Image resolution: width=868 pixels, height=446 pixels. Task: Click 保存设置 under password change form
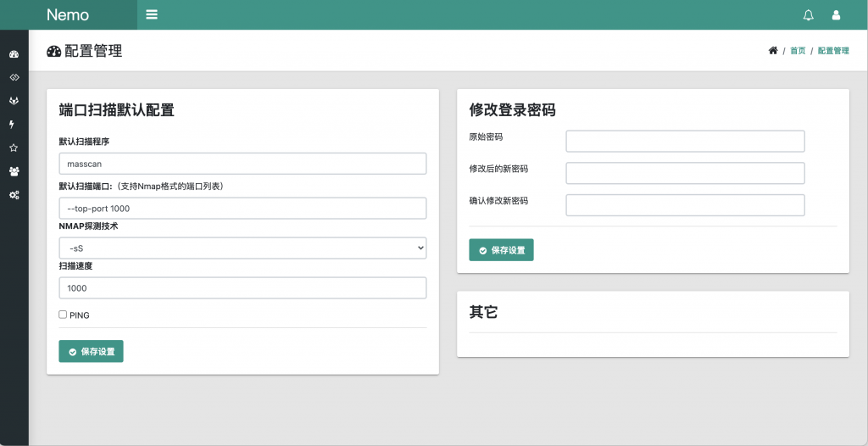pos(501,250)
